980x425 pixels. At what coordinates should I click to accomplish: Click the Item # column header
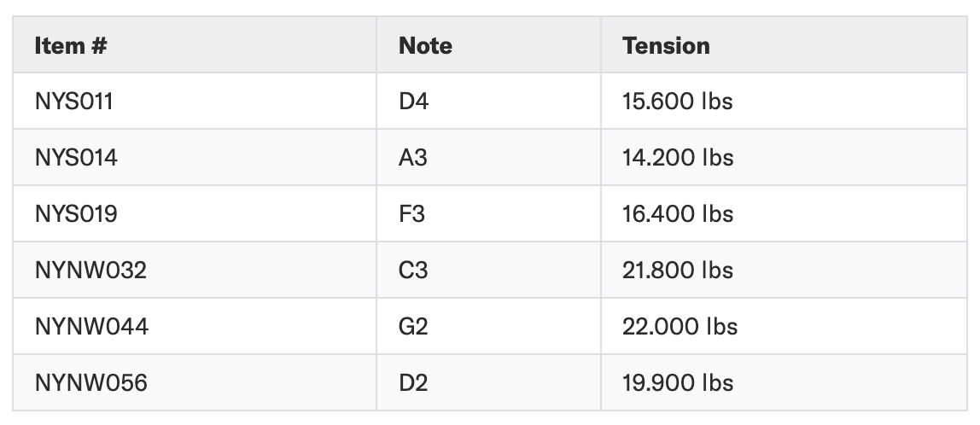(71, 45)
